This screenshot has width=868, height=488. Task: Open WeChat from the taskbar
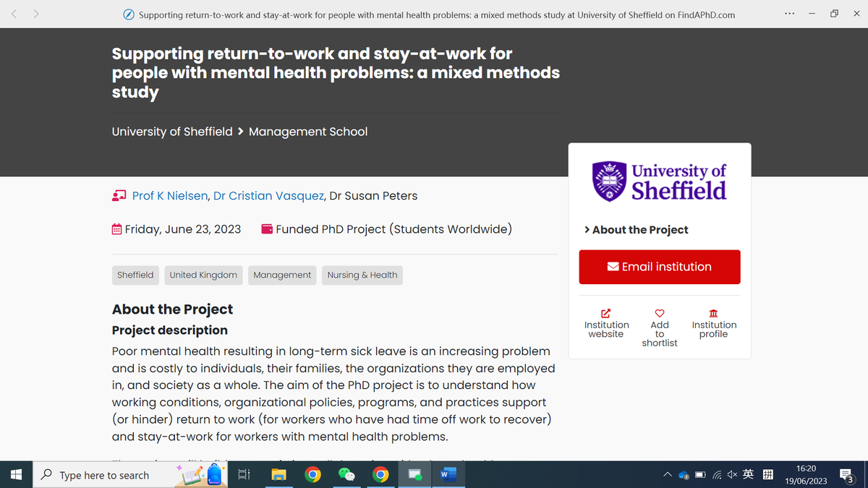tap(346, 475)
